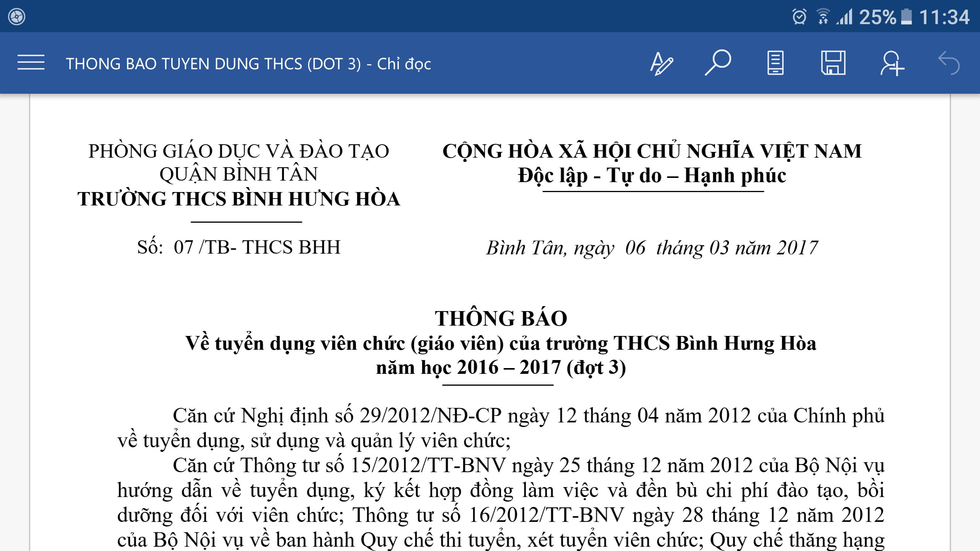The image size is (980, 551).
Task: Tap the signal strength icon
Action: 844,17
